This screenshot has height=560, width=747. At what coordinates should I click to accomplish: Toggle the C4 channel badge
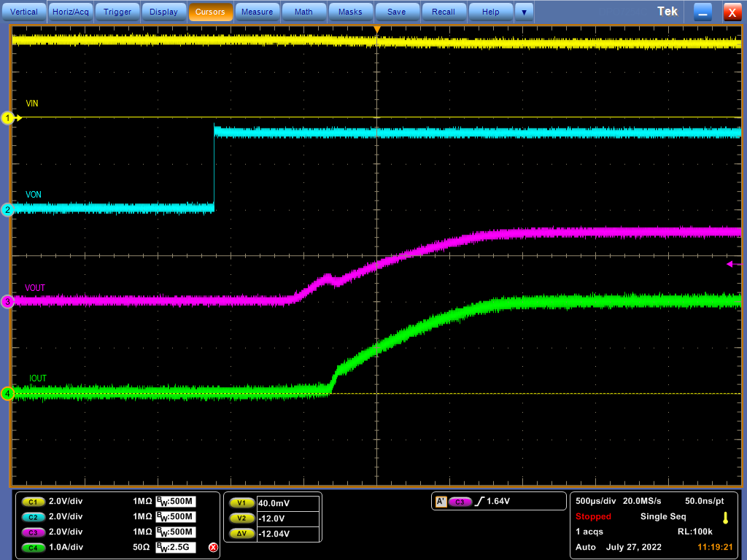(33, 547)
